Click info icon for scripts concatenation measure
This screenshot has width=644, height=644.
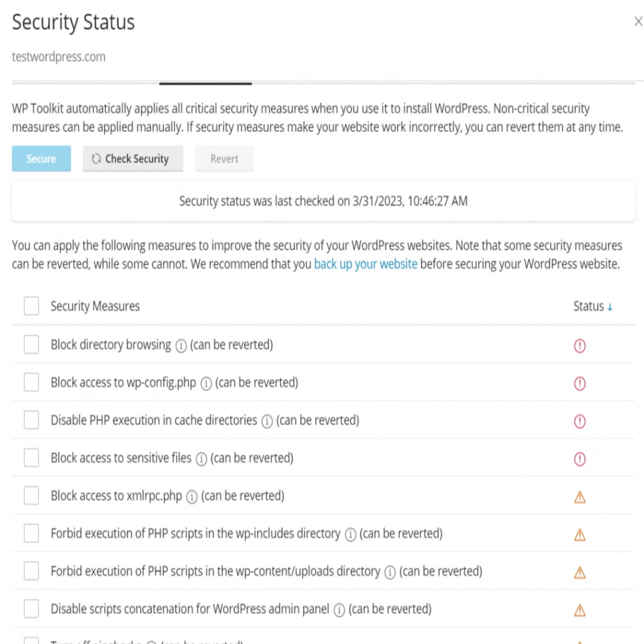pyautogui.click(x=339, y=610)
